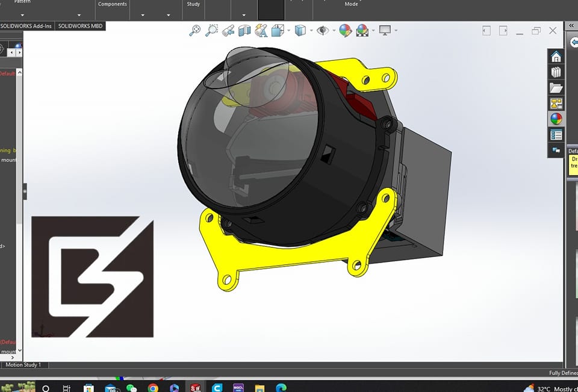This screenshot has width=578, height=392.
Task: Activate the Section View tool
Action: [x=244, y=31]
